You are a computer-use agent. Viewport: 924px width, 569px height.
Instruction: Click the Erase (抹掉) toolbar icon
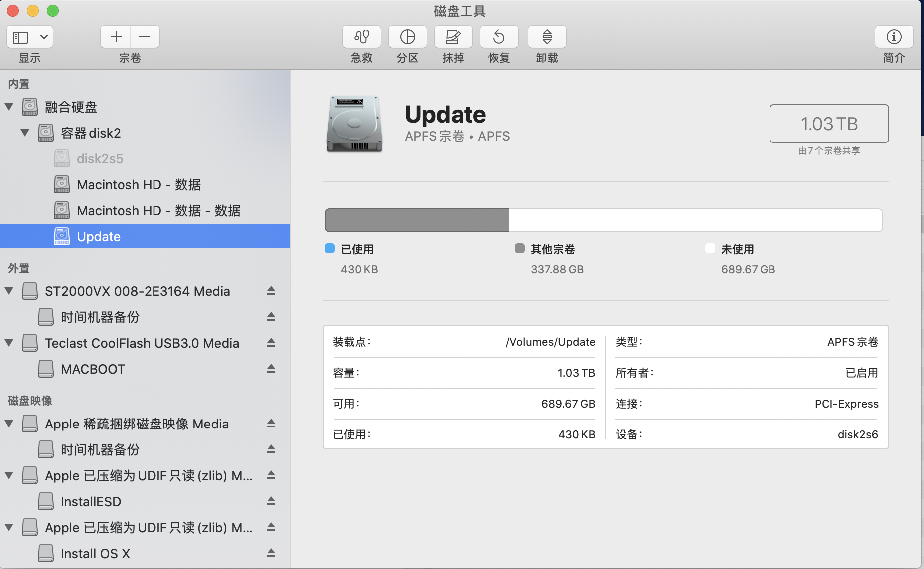[x=453, y=37]
